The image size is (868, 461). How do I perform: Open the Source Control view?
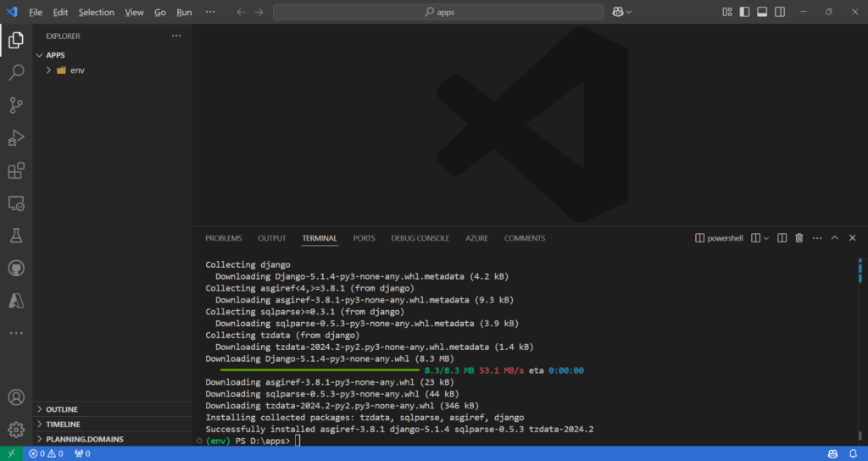click(x=16, y=105)
